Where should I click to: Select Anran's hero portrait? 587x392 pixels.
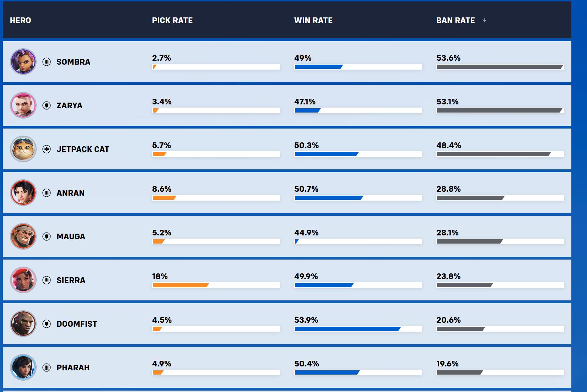coord(23,192)
